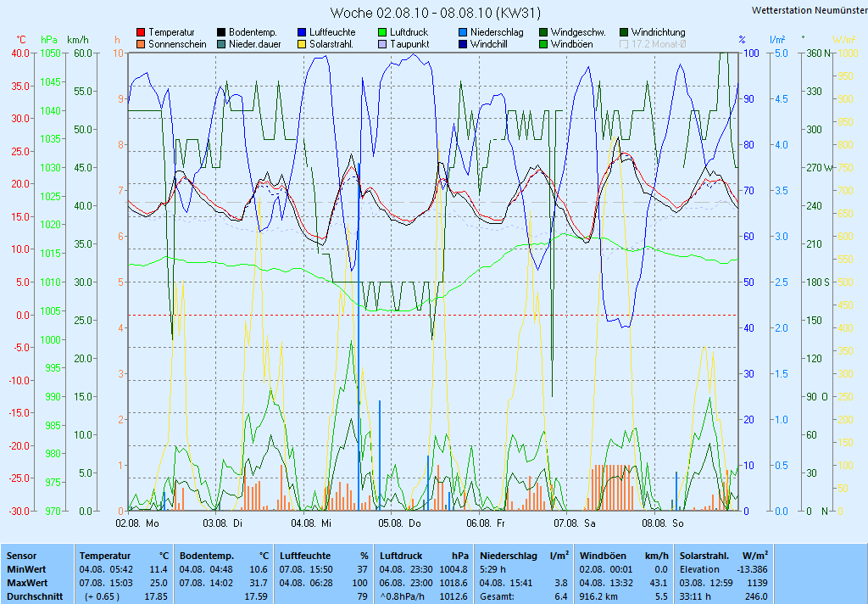Click the '07.08. Sa' day label
Viewport: 868px width, 604px height.
[x=575, y=523]
